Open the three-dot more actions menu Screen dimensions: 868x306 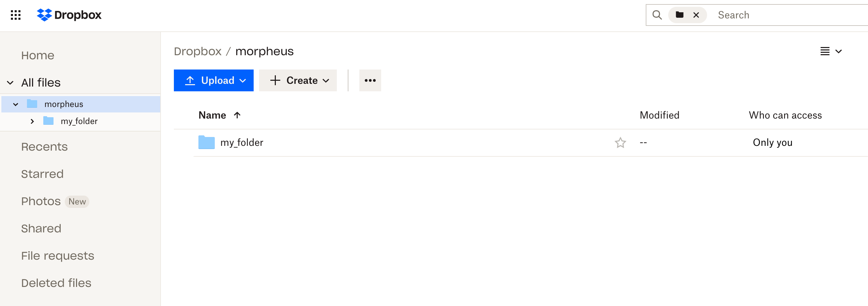(x=370, y=80)
